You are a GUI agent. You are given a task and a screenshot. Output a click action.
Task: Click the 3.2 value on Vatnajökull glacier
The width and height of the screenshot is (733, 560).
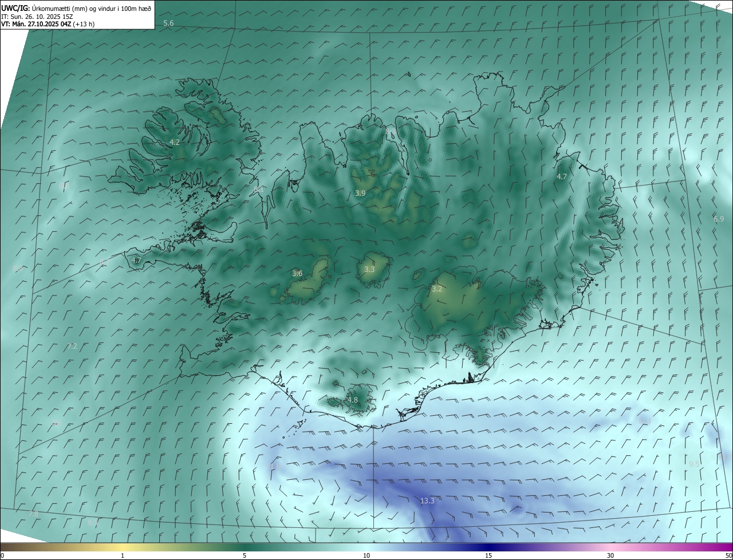point(437,289)
